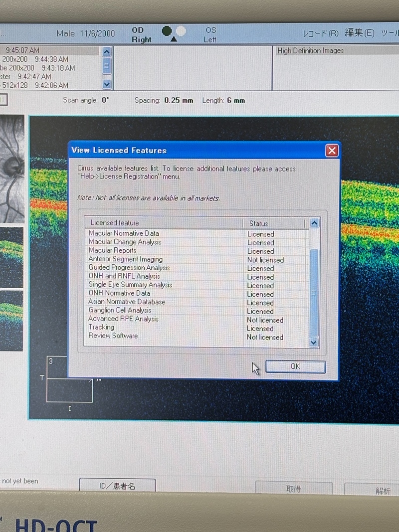Click the 解析 button
Viewport: 399px width, 532px height.
[x=372, y=490]
